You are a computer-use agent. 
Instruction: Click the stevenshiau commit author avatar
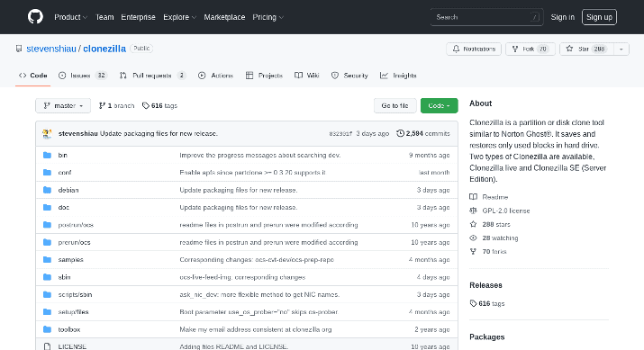[47, 133]
